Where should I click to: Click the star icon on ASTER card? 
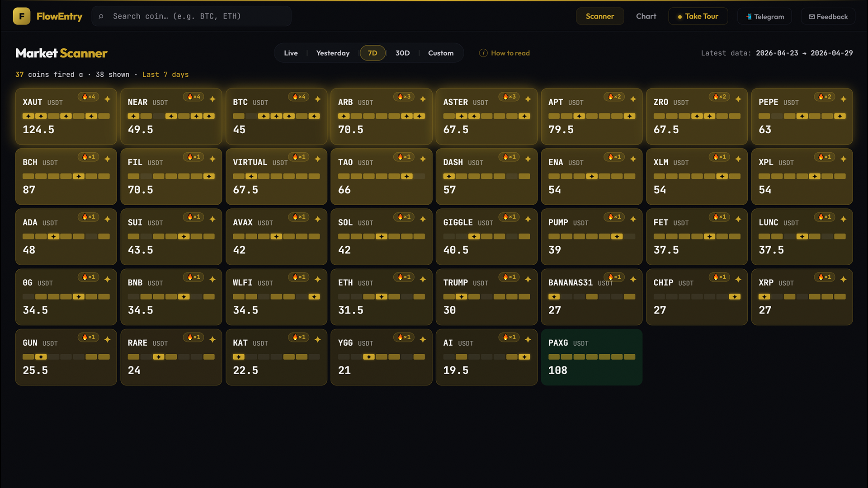[x=528, y=99]
